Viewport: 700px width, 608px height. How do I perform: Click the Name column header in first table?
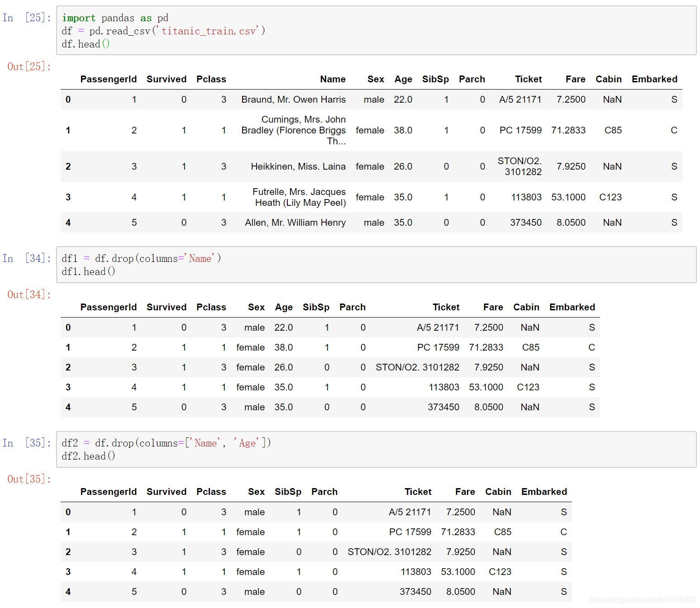(333, 79)
